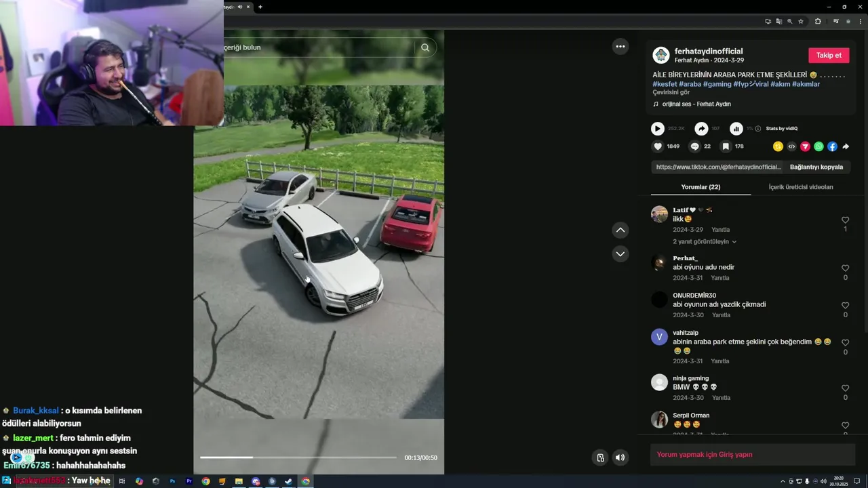Open comments via speech bubble icon 22
Image resolution: width=868 pixels, height=488 pixels.
694,146
